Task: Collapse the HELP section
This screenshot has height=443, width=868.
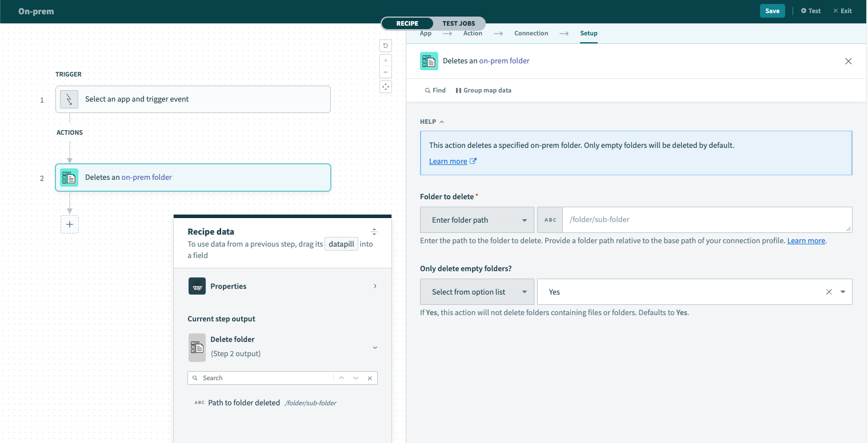Action: pyautogui.click(x=432, y=122)
